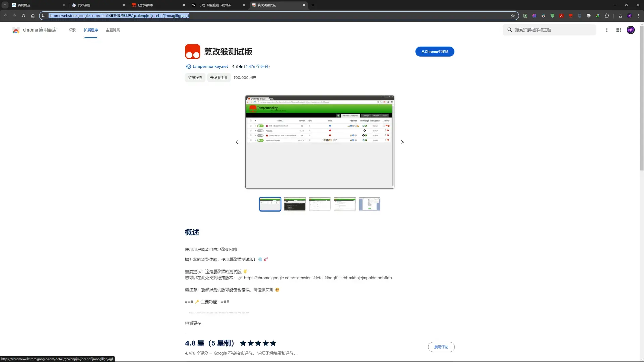Screen dimensions: 644x362
Task: Reload the current page
Action: pyautogui.click(x=23, y=16)
